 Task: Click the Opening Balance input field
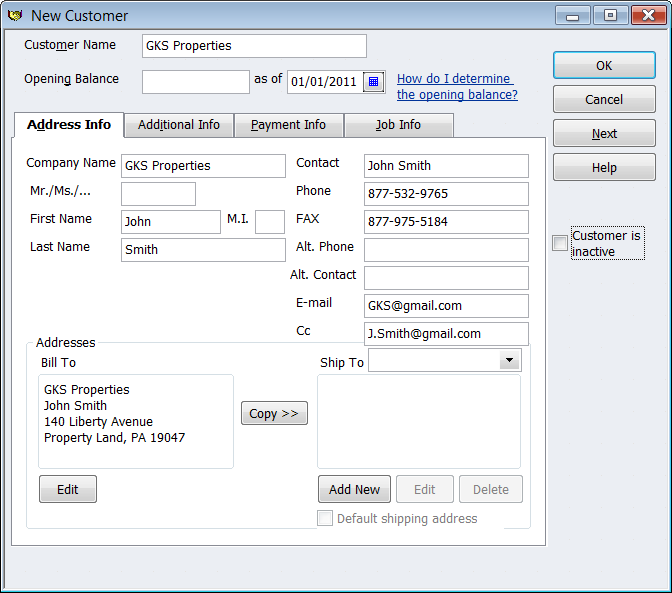coord(196,82)
